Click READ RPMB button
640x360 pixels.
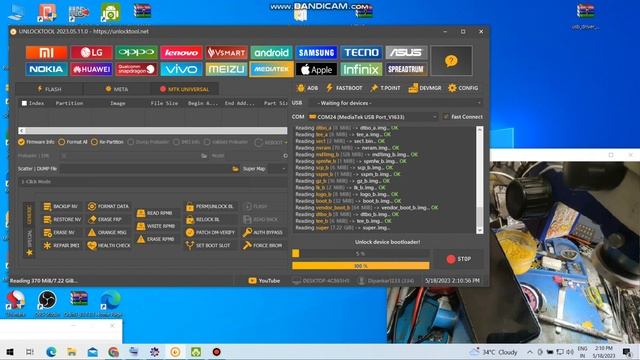tap(155, 213)
